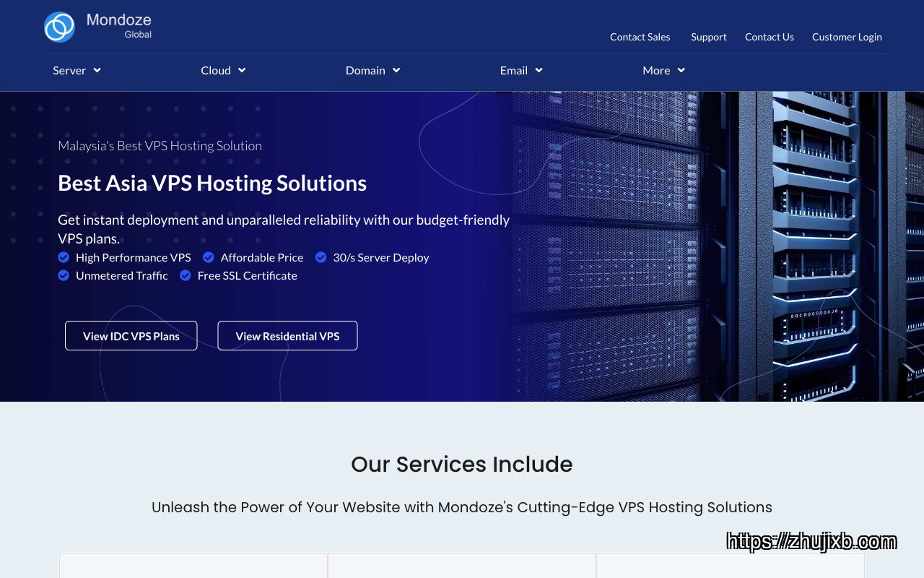The height and width of the screenshot is (578, 924).
Task: Click checkmark icon beside High Performance VPS
Action: [64, 257]
